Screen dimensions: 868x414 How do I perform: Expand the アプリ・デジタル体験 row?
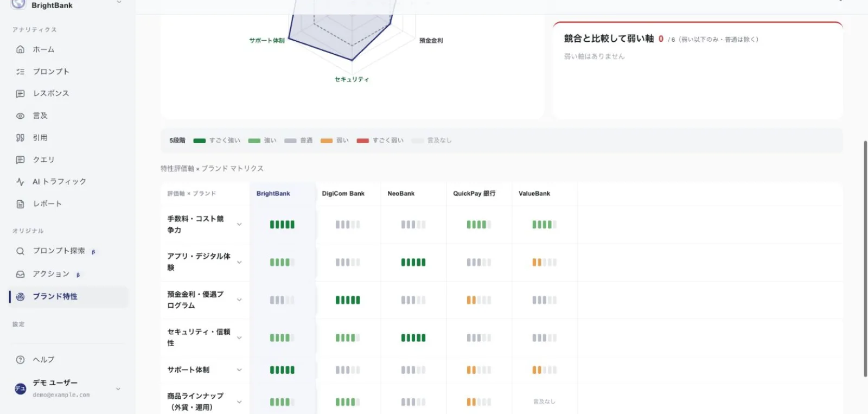(239, 262)
